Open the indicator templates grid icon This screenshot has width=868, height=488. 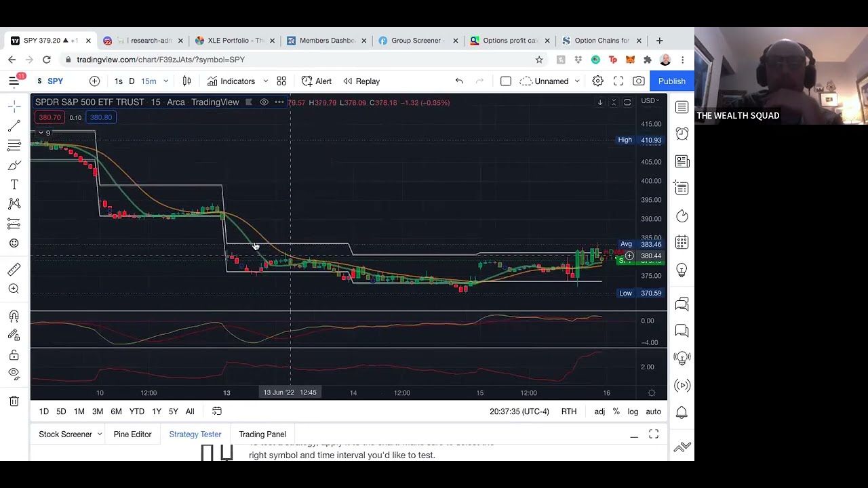pos(281,81)
